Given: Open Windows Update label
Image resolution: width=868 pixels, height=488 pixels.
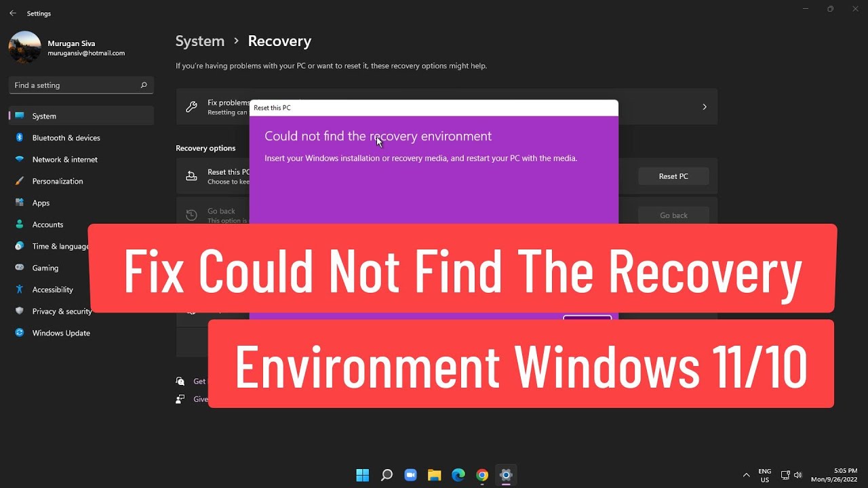Looking at the screenshot, I should pyautogui.click(x=61, y=333).
